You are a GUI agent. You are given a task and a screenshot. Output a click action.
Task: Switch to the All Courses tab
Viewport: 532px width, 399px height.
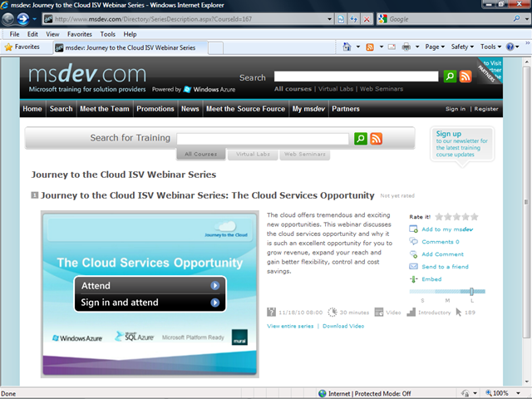point(201,154)
